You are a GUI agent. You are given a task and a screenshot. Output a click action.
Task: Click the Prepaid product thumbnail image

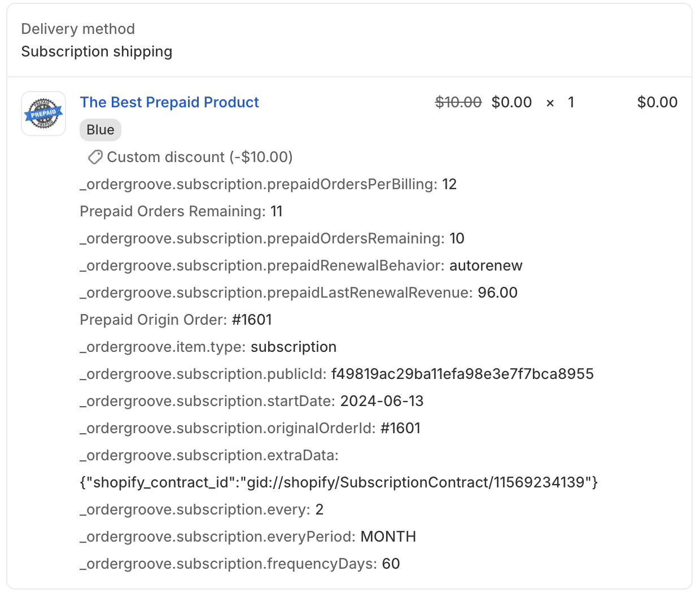pyautogui.click(x=43, y=114)
